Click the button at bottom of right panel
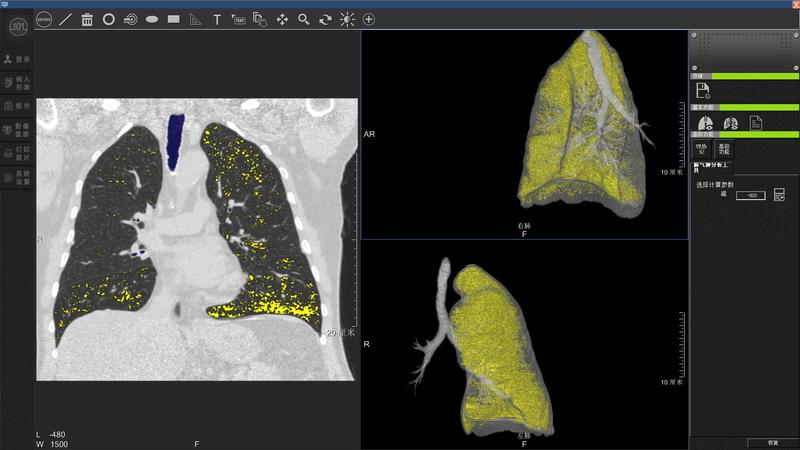 772,442
